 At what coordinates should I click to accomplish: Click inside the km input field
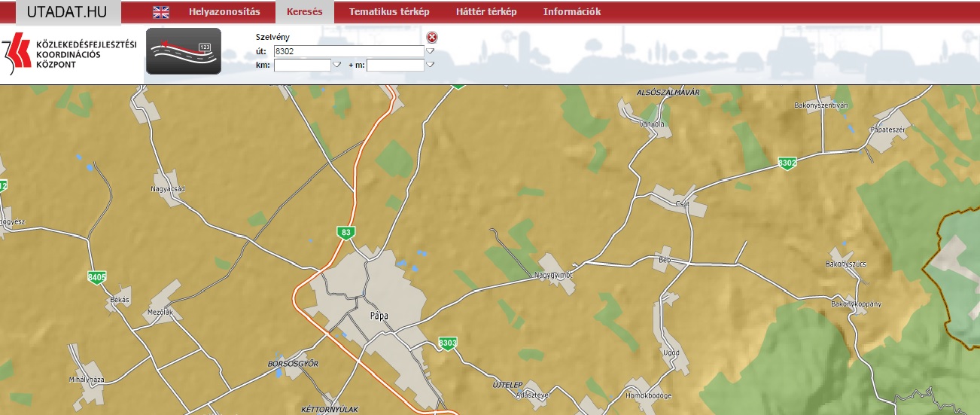coord(303,66)
